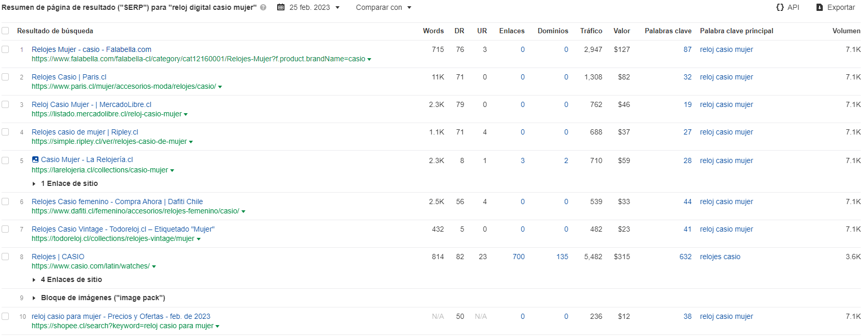Open the Relojes casio de mujer | Ripley.cl link
868x336 pixels.
(85, 132)
